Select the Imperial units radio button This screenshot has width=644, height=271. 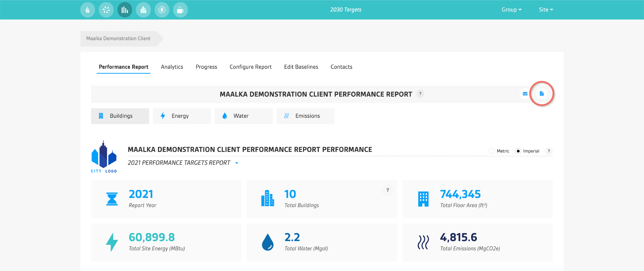point(518,151)
